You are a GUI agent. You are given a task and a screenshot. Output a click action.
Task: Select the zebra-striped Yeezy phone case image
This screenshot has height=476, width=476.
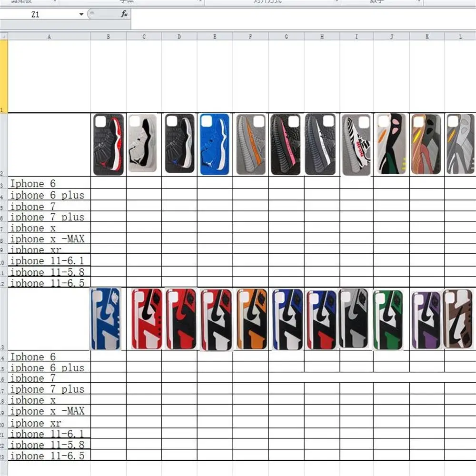(356, 145)
